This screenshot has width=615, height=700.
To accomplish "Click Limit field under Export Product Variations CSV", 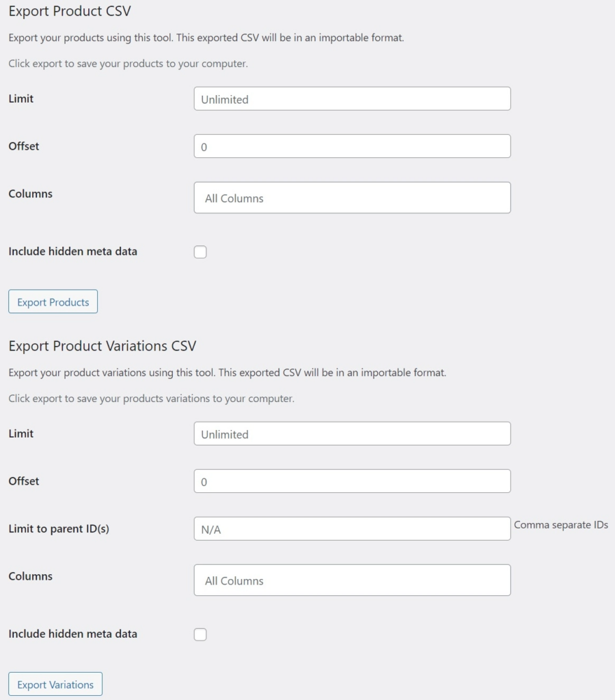I will point(352,433).
